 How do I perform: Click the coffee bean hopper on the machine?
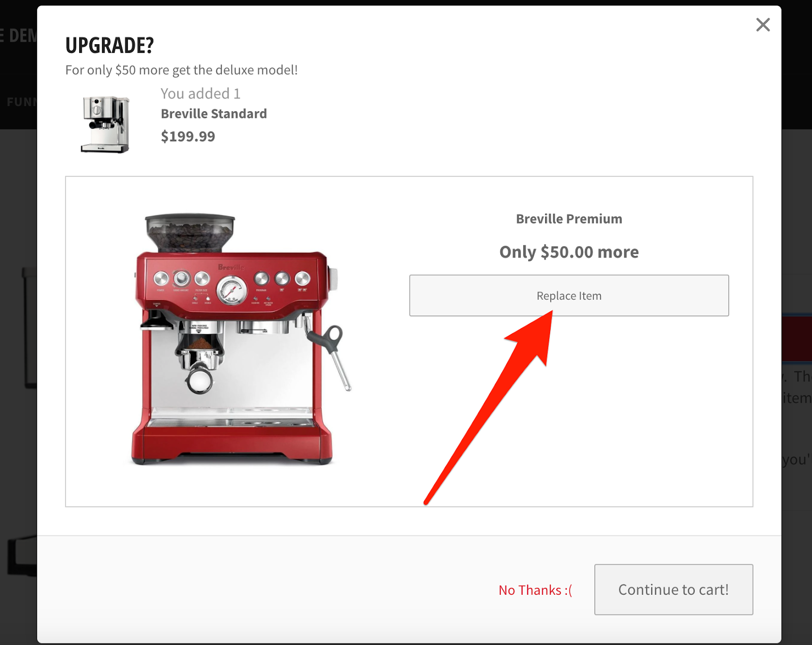(190, 233)
